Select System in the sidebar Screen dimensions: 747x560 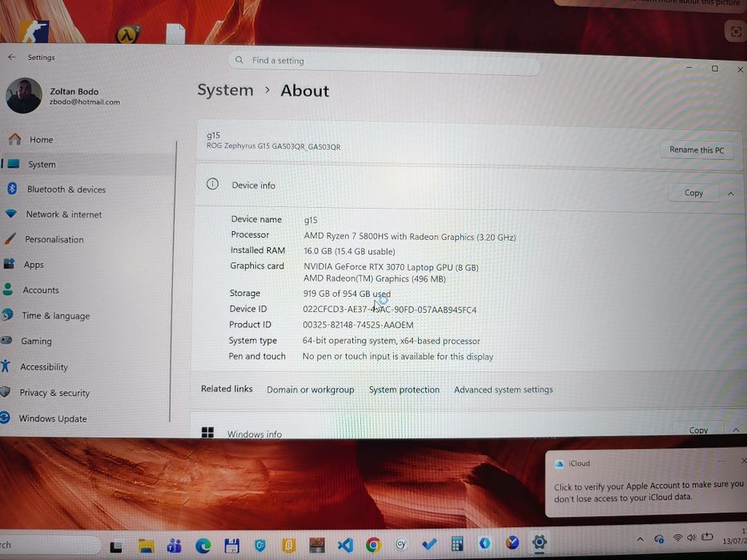(42, 164)
